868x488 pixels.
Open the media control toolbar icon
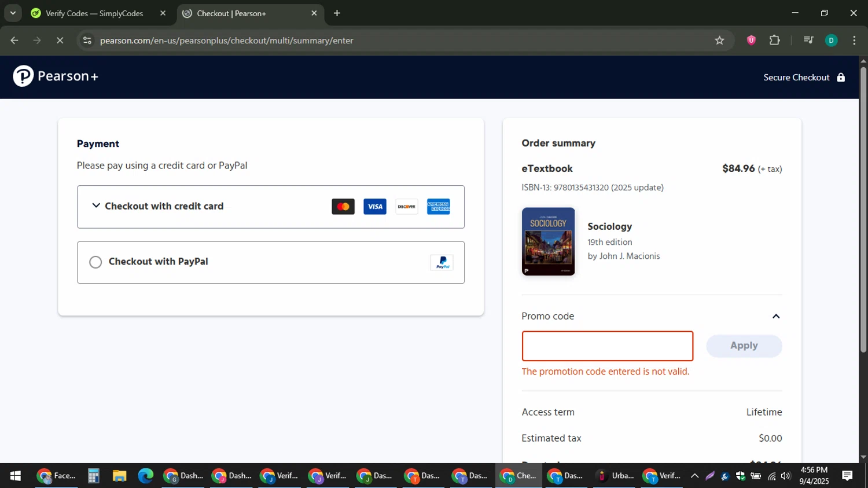(x=808, y=41)
